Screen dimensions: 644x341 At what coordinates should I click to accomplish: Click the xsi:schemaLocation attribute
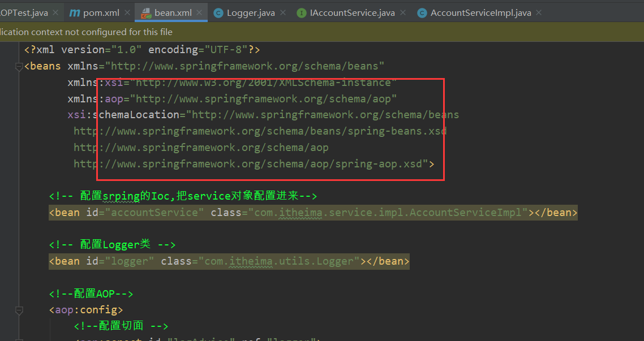(263, 115)
